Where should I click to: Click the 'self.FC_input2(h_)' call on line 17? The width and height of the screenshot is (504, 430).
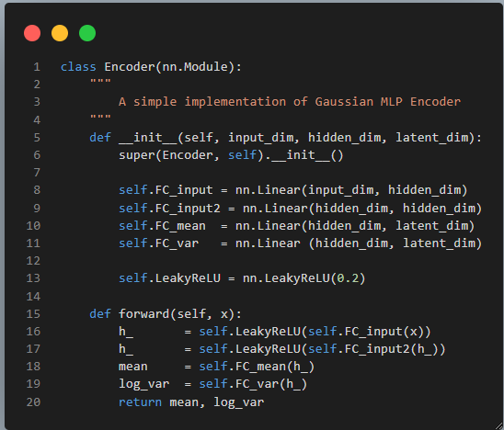(x=373, y=349)
